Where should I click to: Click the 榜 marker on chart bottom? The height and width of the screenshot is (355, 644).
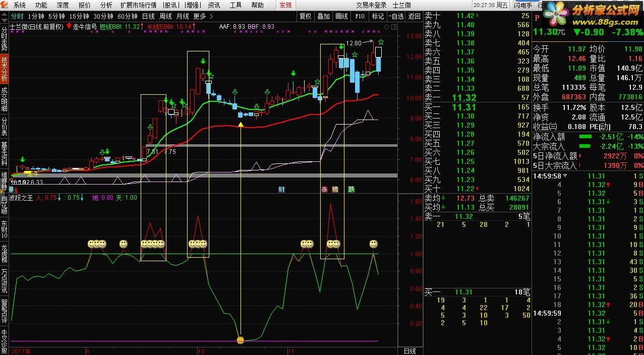tap(335, 190)
